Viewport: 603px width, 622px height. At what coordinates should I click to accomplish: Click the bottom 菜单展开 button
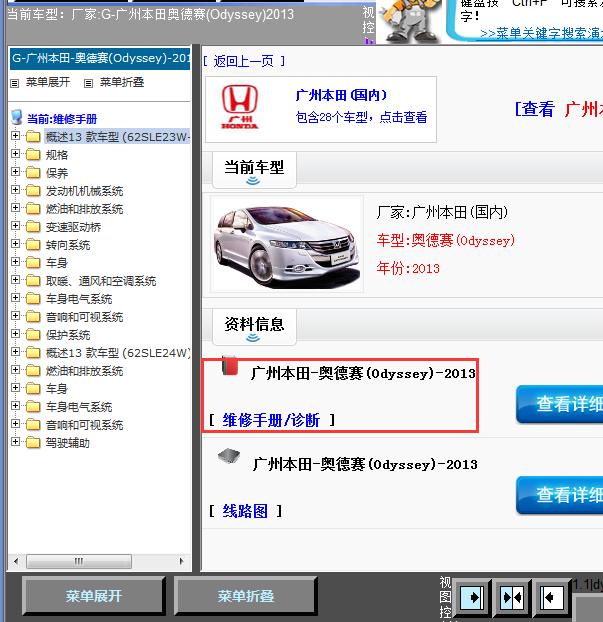(x=94, y=596)
